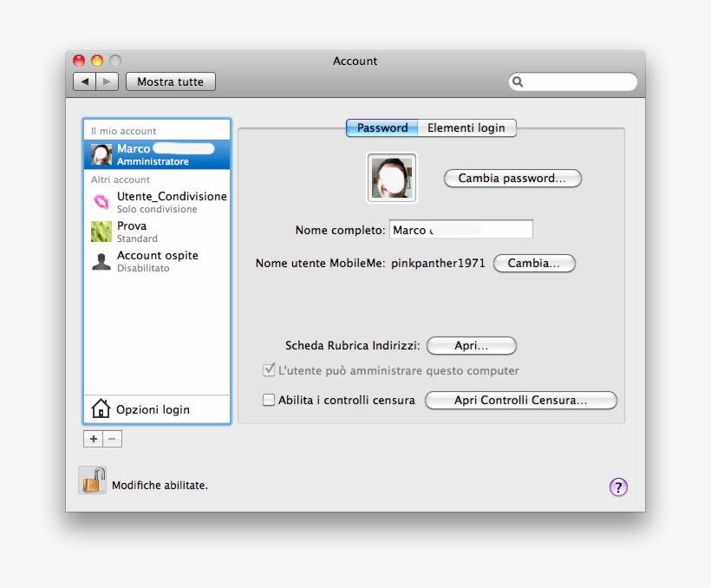Viewport: 711px width, 588px height.
Task: Click Marco's administrator avatar in sidebar
Action: tap(101, 153)
